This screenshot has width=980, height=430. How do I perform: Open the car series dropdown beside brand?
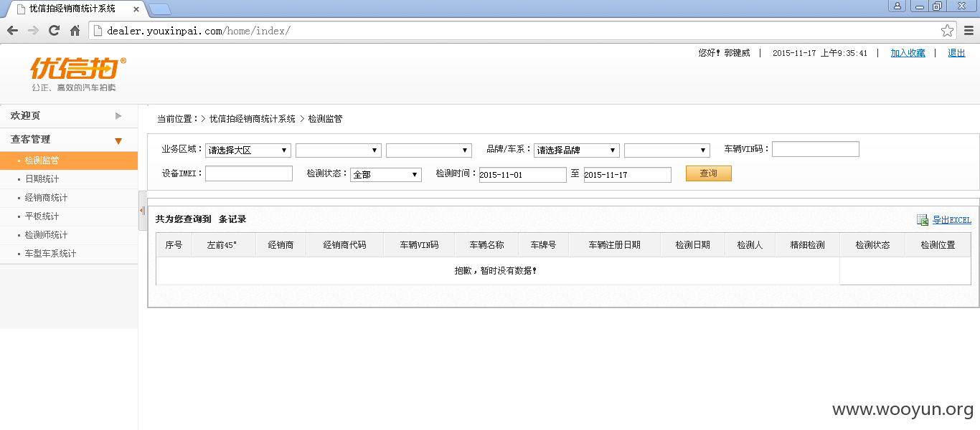point(667,150)
